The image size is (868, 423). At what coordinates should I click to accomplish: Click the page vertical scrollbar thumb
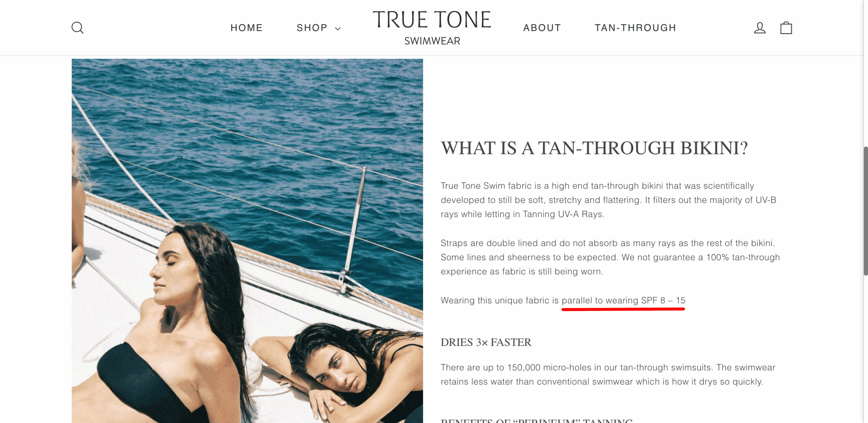(x=865, y=211)
